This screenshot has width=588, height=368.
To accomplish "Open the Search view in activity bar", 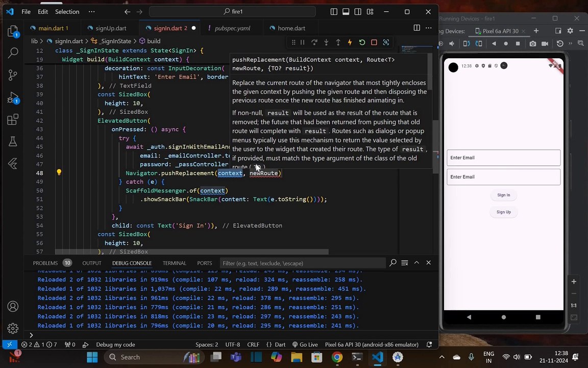I will [x=13, y=53].
